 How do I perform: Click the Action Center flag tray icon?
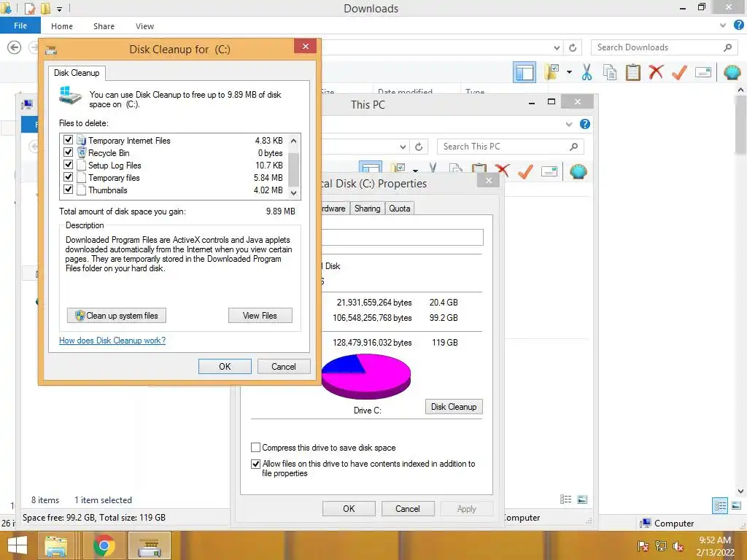pos(643,546)
